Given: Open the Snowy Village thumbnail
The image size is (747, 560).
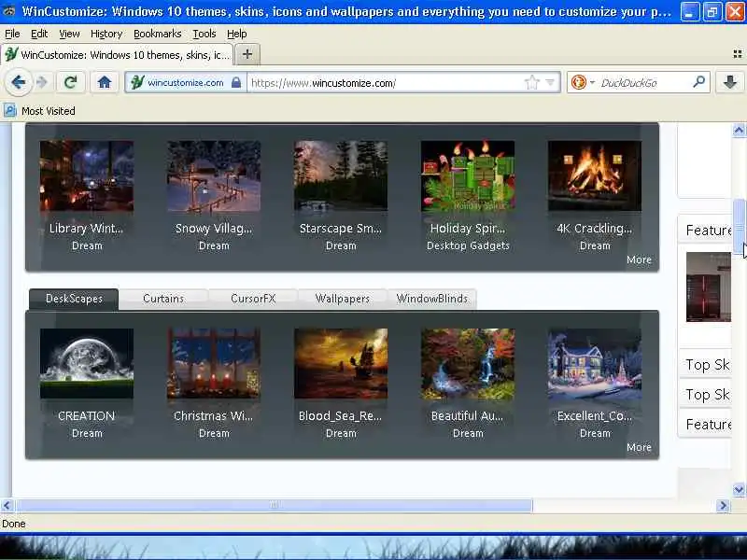Looking at the screenshot, I should pyautogui.click(x=214, y=175).
